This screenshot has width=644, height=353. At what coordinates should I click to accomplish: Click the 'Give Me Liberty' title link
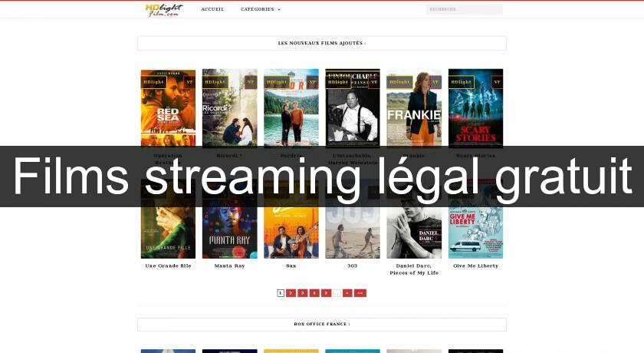pos(475,266)
